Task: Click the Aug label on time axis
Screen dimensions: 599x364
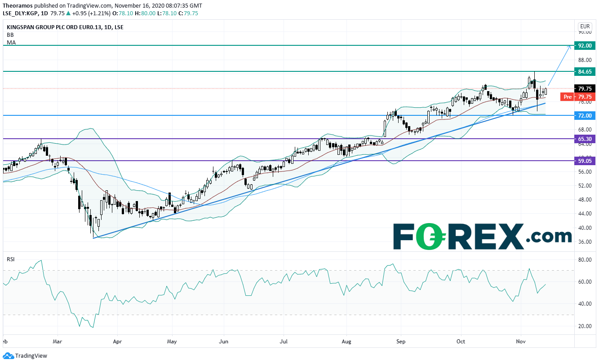Action: tap(346, 341)
